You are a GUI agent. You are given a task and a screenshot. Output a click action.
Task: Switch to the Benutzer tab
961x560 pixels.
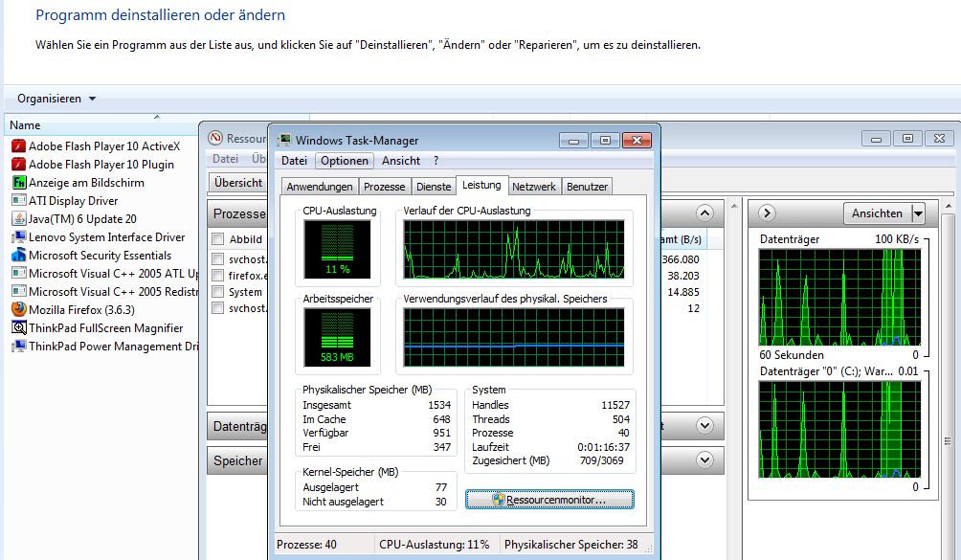[x=587, y=187]
